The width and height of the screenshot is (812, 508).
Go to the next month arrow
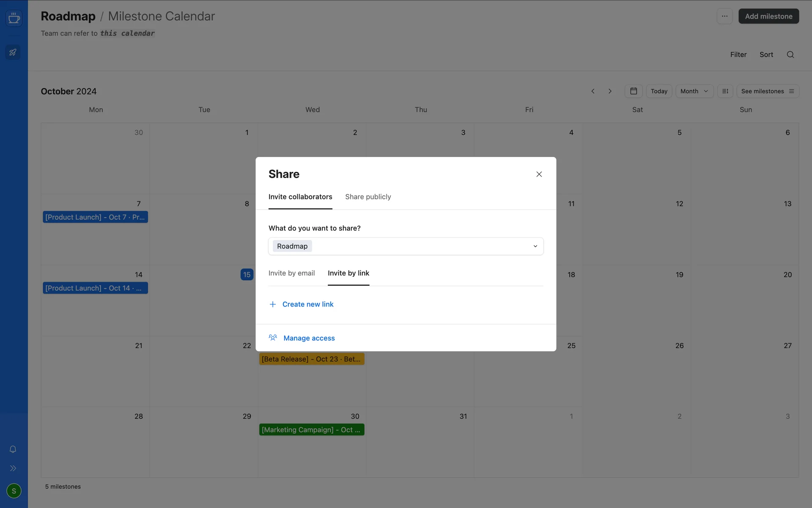[610, 91]
